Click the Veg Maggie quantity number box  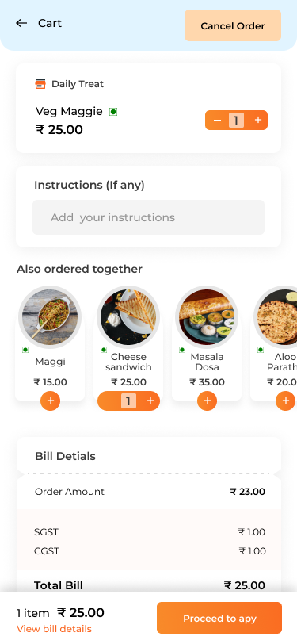pos(236,121)
